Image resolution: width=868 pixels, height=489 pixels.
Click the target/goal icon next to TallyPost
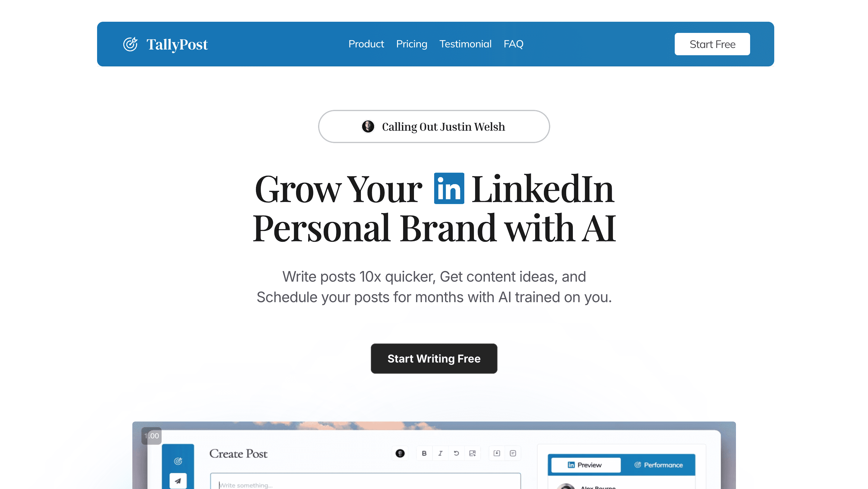coord(131,44)
